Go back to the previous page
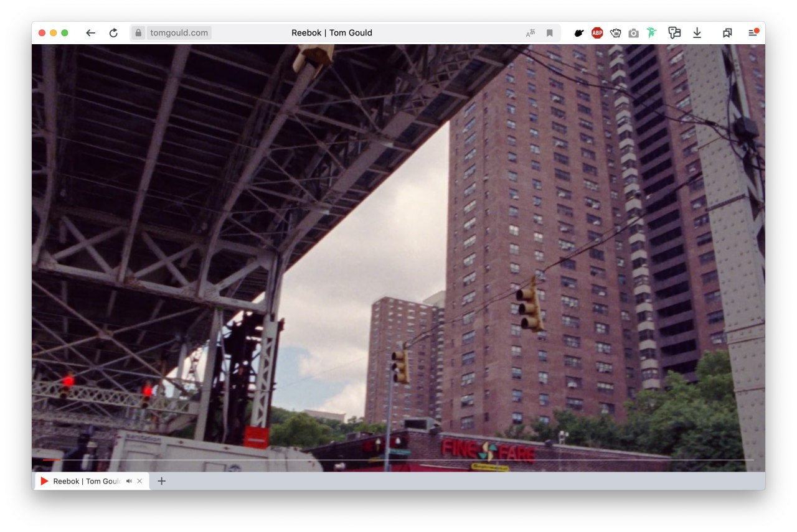797x532 pixels. click(x=91, y=33)
